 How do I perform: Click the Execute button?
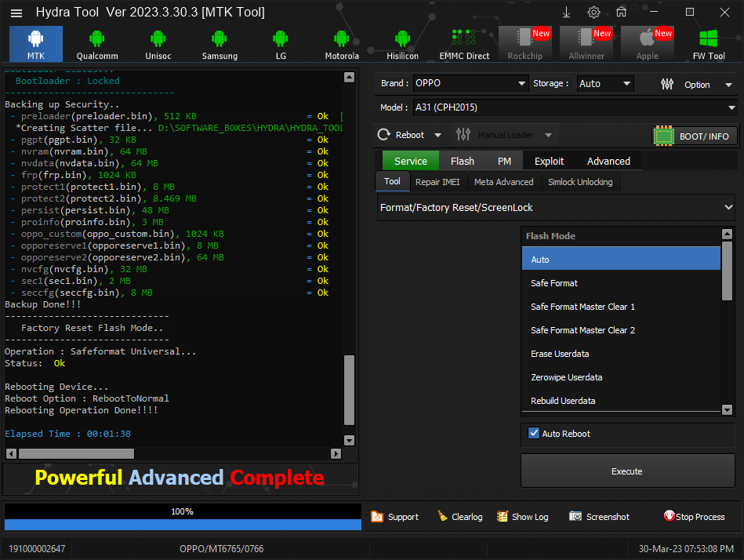click(627, 471)
